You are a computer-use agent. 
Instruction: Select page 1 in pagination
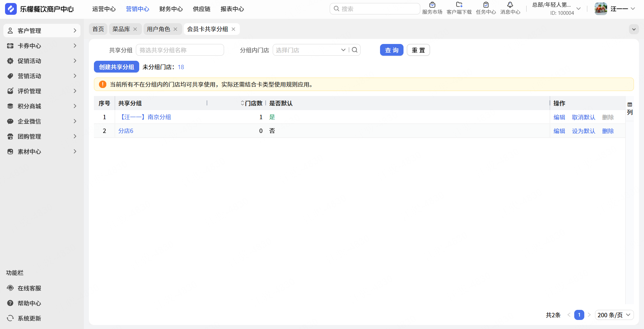(x=579, y=315)
